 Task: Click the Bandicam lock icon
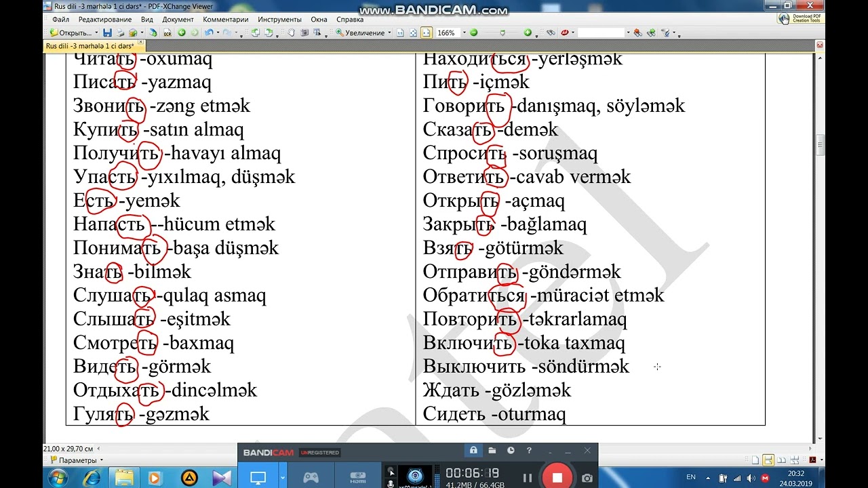click(473, 451)
